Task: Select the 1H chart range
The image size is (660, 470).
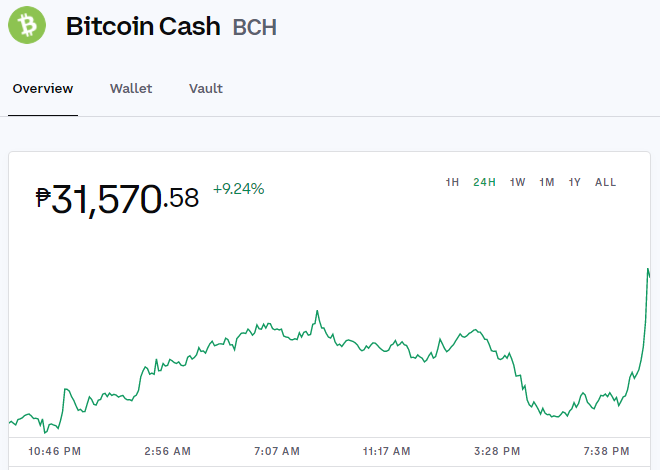Action: pos(452,182)
